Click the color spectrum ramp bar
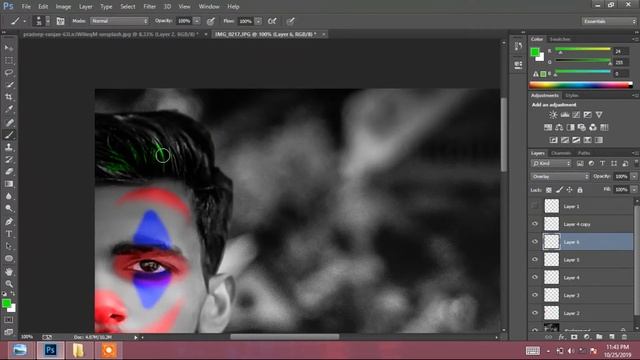Viewport: 640px width, 360px height. pos(580,85)
